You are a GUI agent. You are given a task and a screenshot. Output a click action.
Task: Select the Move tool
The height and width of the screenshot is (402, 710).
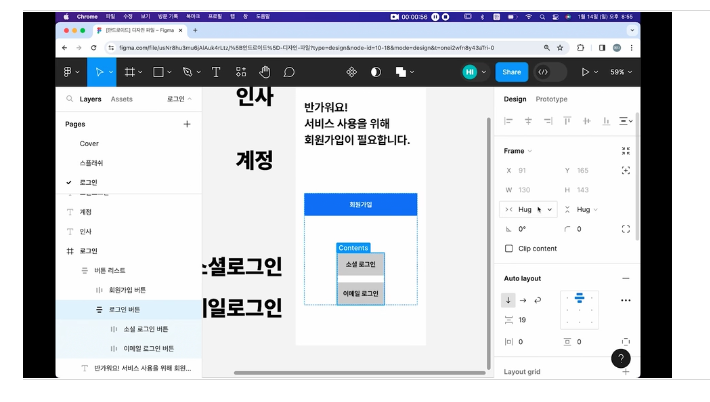pyautogui.click(x=99, y=72)
